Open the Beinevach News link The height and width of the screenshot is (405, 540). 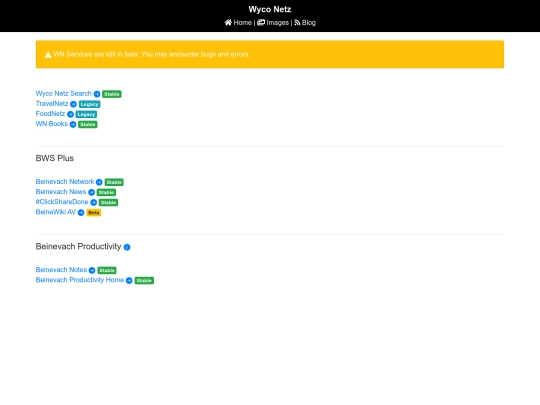[61, 192]
